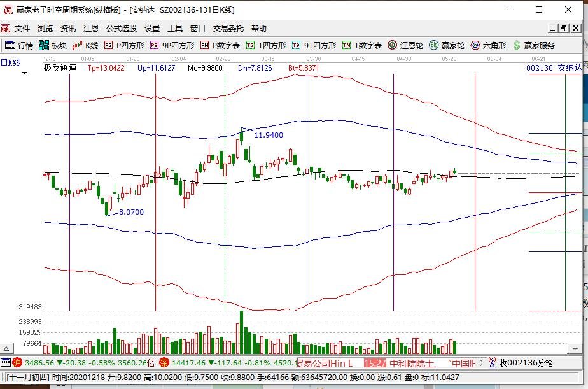Viewport: 588px width, 389px height.
Task: Click the 中科院院士 news ticker headline
Action: point(414,363)
